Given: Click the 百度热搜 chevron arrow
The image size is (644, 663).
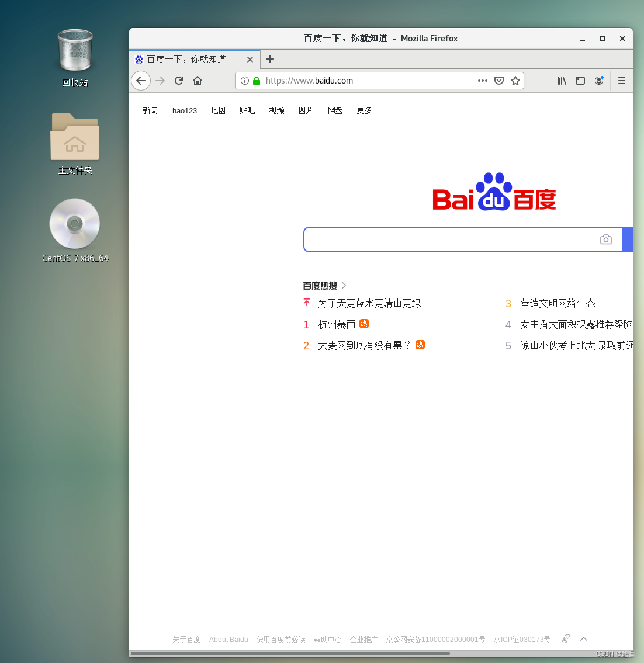Looking at the screenshot, I should [x=344, y=286].
